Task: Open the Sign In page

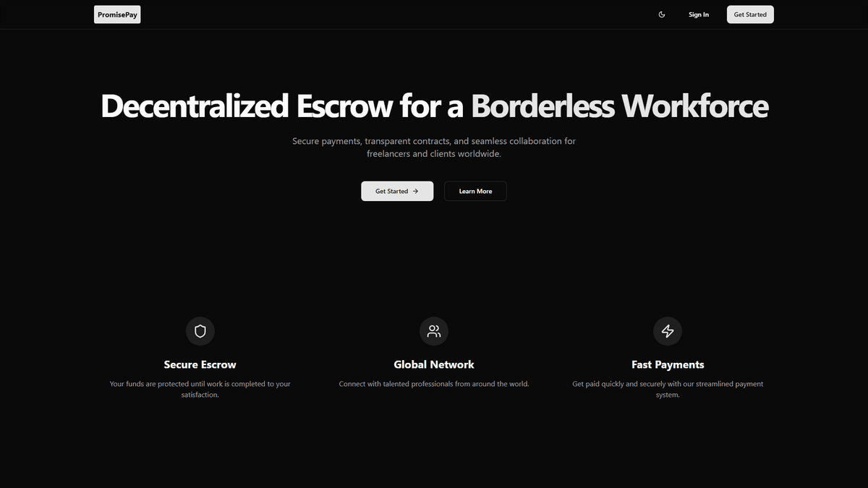Action: [x=699, y=14]
